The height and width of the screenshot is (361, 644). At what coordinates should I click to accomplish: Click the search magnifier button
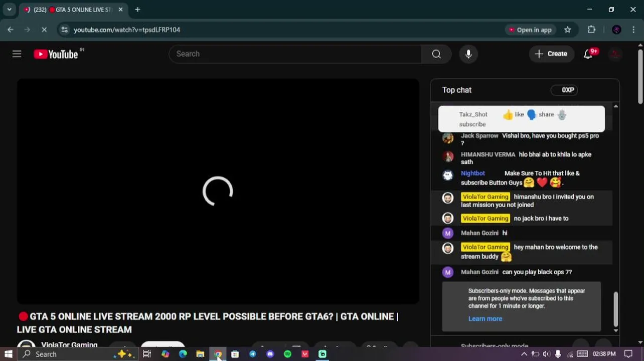coord(436,54)
